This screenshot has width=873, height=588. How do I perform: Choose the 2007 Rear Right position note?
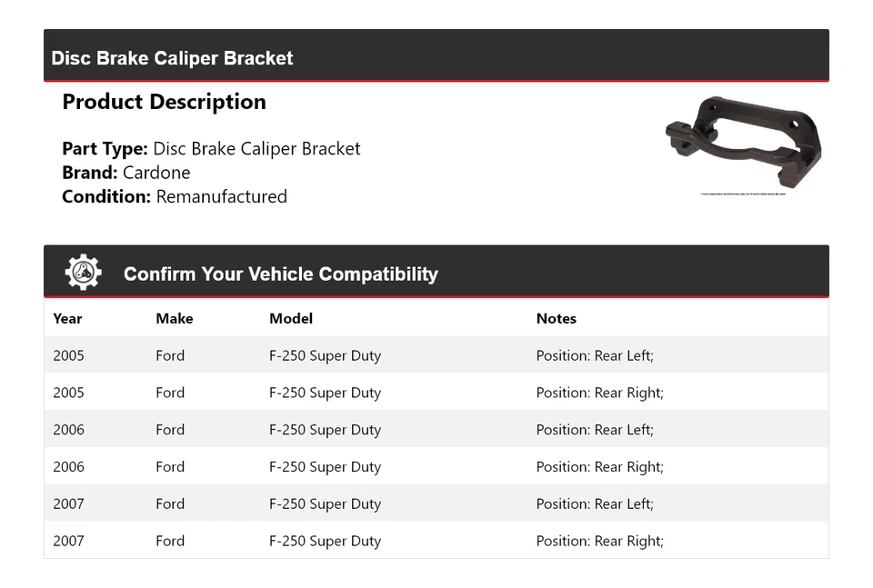[x=599, y=541]
